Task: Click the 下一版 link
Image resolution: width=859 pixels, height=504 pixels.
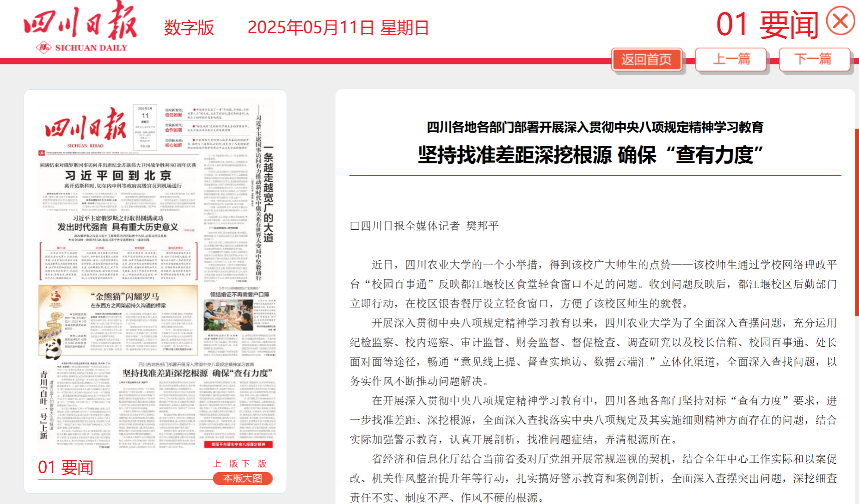Action: (x=254, y=463)
